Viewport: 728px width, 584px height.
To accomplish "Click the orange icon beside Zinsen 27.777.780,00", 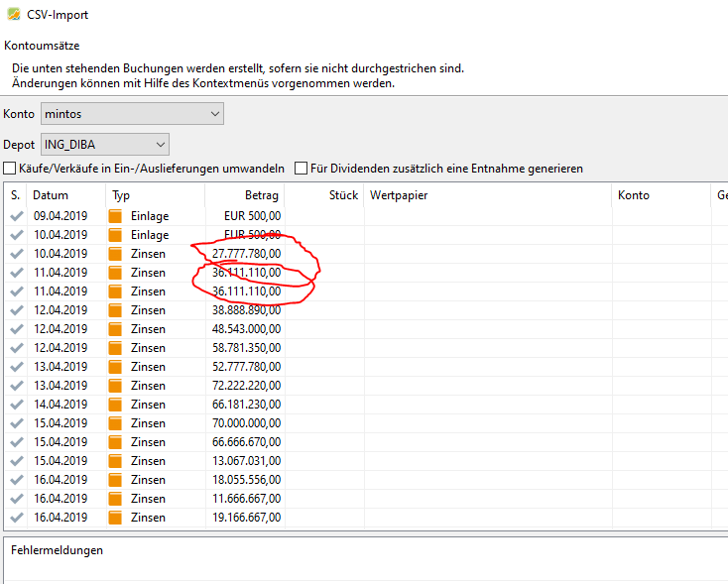I will coord(116,254).
